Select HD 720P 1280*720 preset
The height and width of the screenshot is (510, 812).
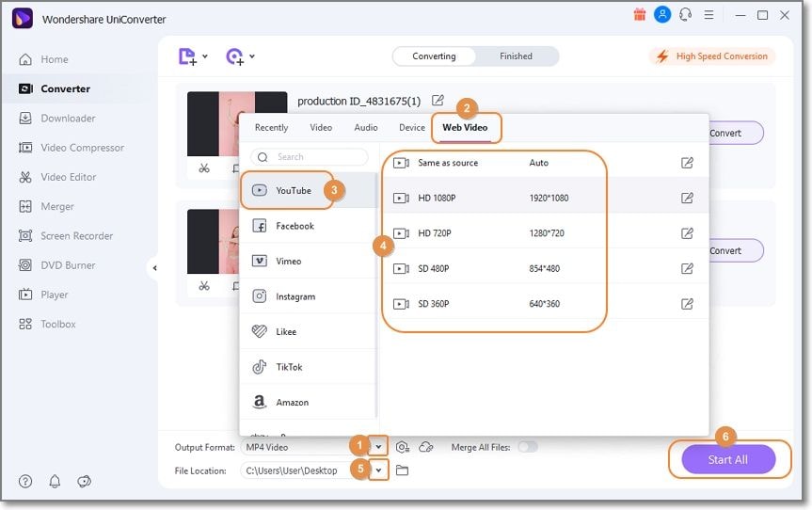point(546,233)
